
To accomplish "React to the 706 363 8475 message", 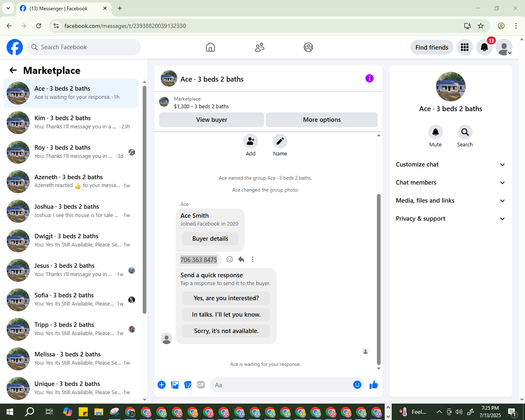I will [230, 259].
